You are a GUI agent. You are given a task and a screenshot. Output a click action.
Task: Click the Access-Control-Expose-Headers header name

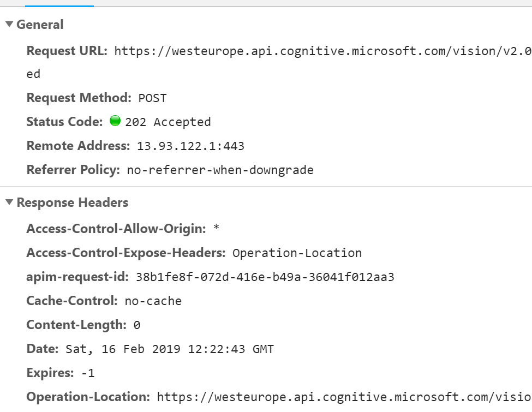coord(125,253)
